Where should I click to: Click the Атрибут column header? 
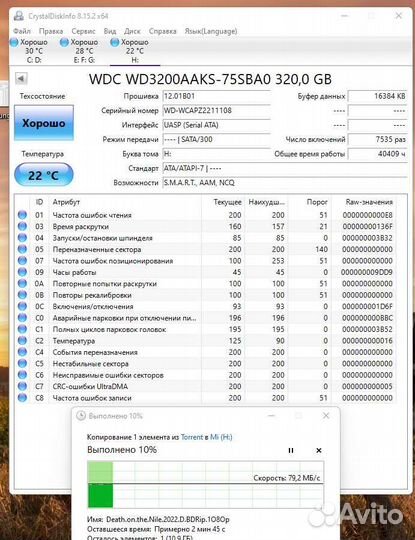[125, 202]
